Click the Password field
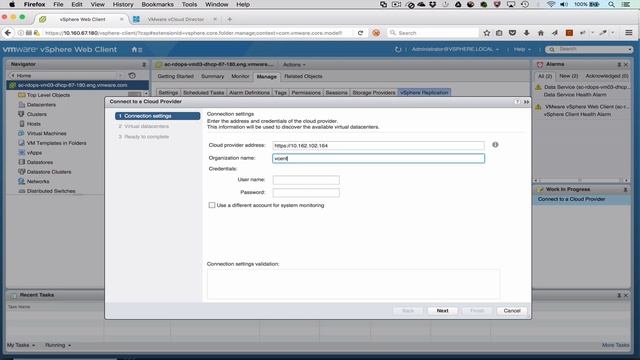Viewport: 640px width, 360px height. pos(306,192)
